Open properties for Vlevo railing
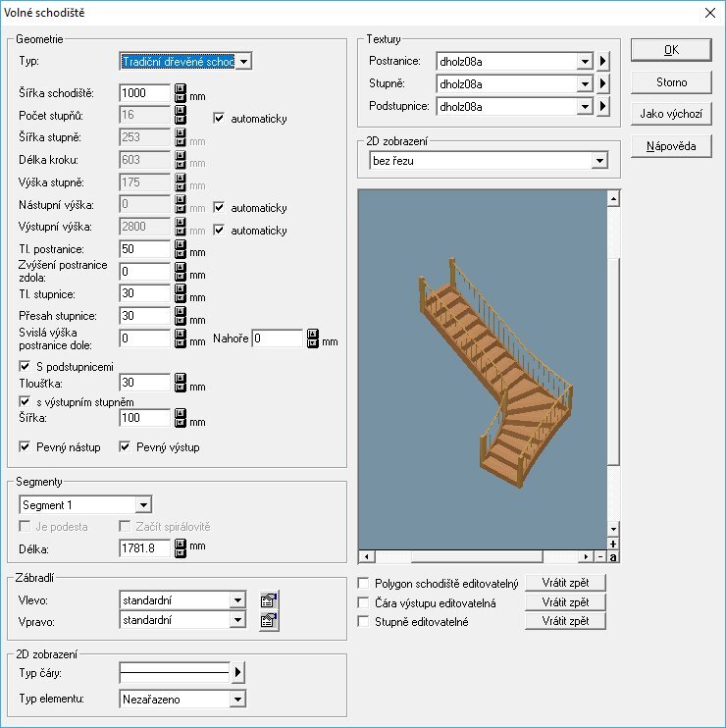 (268, 600)
